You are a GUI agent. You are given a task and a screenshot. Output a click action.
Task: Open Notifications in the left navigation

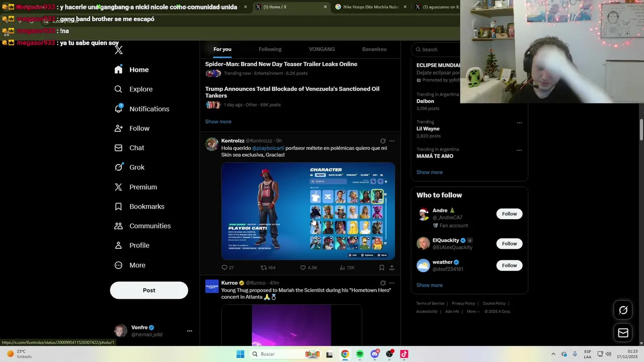click(142, 109)
